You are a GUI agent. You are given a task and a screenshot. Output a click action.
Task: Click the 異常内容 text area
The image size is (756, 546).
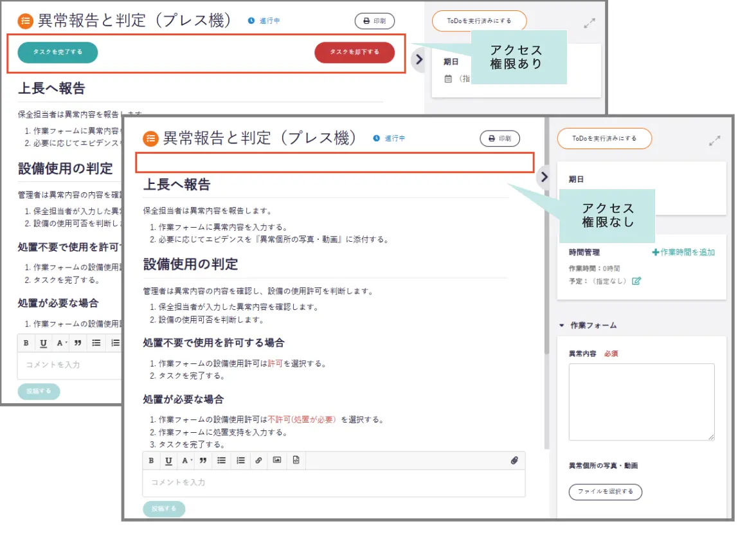coord(641,402)
